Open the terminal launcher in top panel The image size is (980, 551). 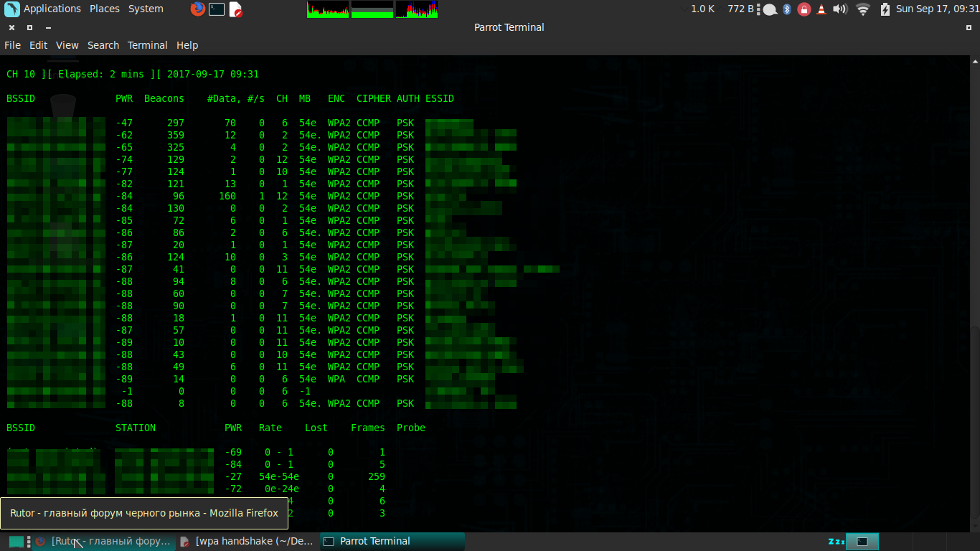[x=216, y=9]
